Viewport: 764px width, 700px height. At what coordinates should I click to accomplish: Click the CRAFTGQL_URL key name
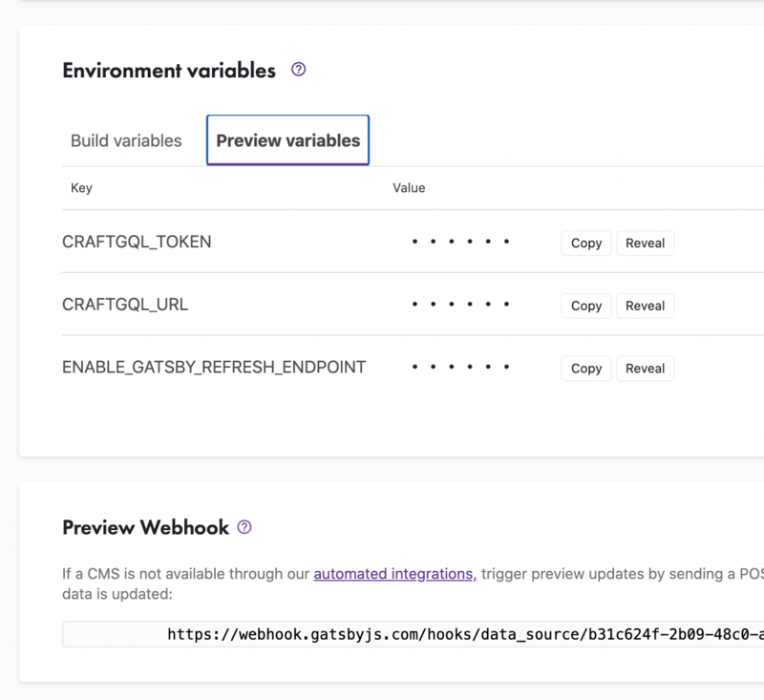pyautogui.click(x=125, y=305)
